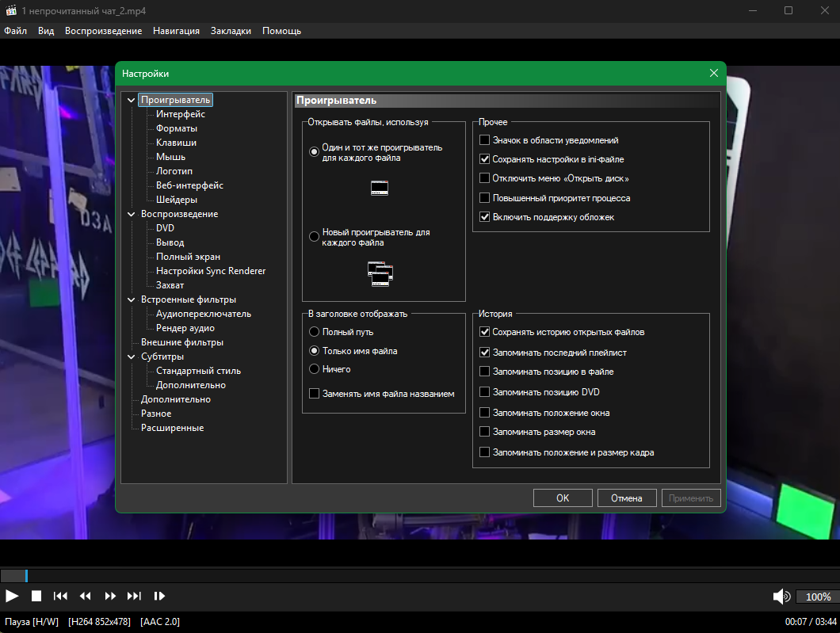Click the 00:07 / 03:44 time display

(811, 622)
